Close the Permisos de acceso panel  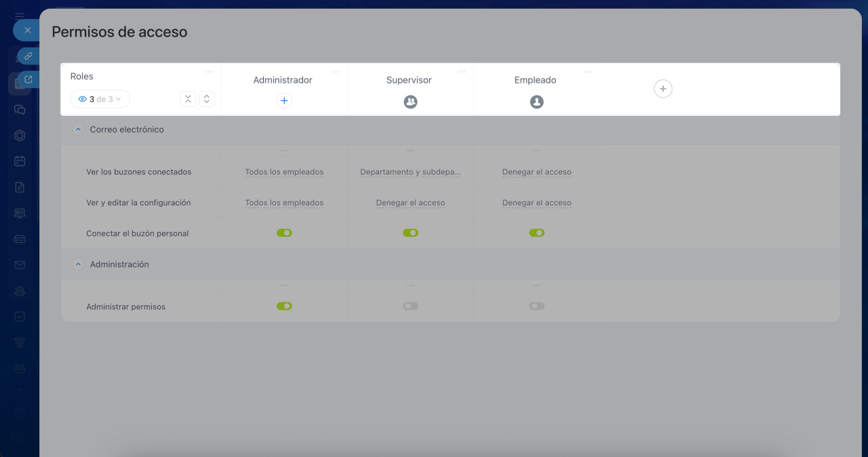[x=27, y=31]
